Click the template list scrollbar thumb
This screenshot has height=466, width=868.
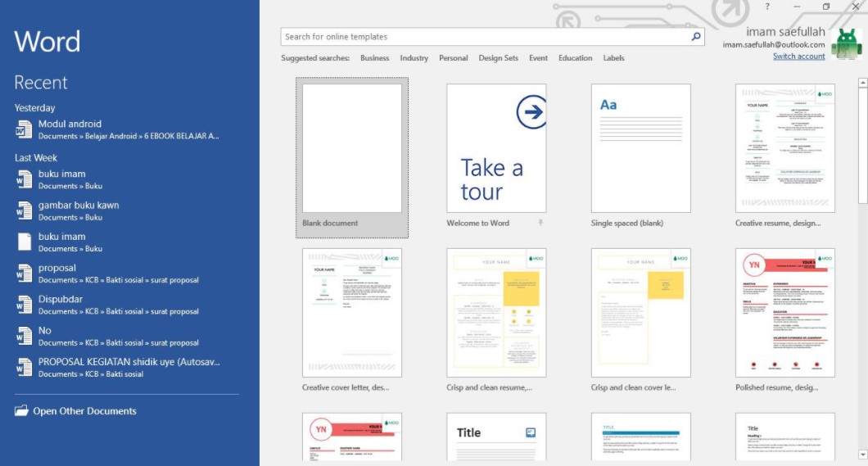click(x=862, y=145)
